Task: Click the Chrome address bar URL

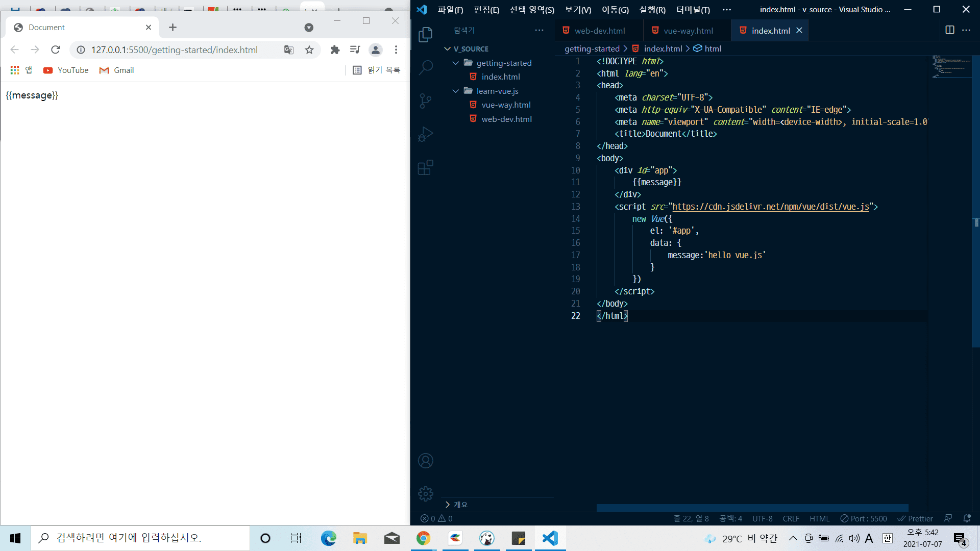Action: 174,49
